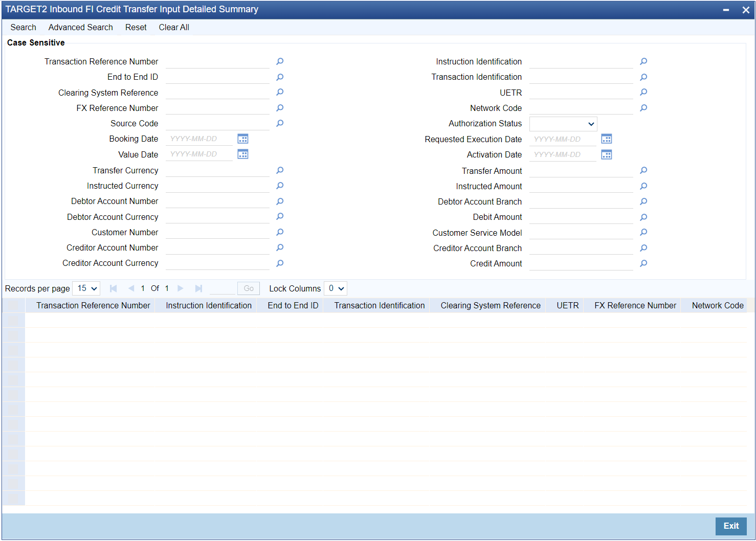Click the Value Date input field
The height and width of the screenshot is (541, 756).
pos(199,154)
